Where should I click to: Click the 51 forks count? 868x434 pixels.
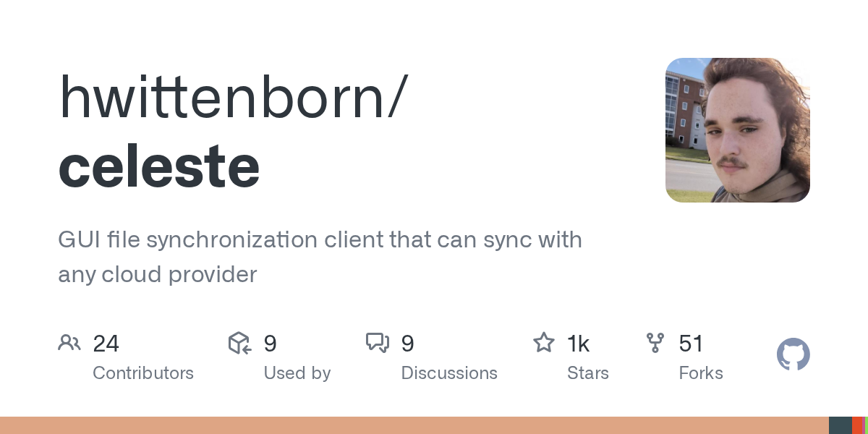coord(691,344)
